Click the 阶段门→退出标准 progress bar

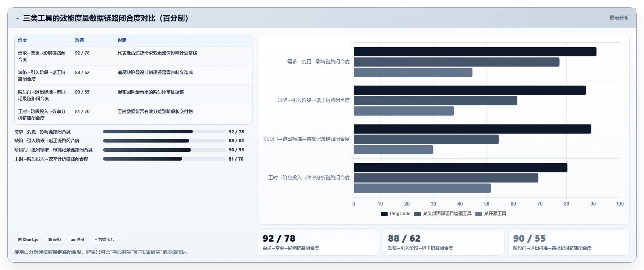coord(164,150)
